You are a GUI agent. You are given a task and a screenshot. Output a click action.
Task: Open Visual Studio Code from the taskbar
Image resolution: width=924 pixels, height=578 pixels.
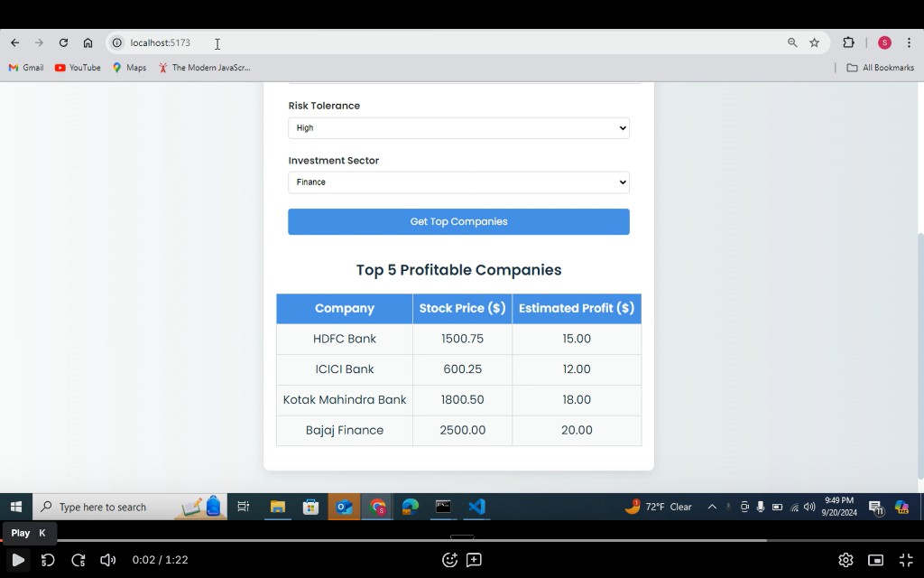pos(476,507)
